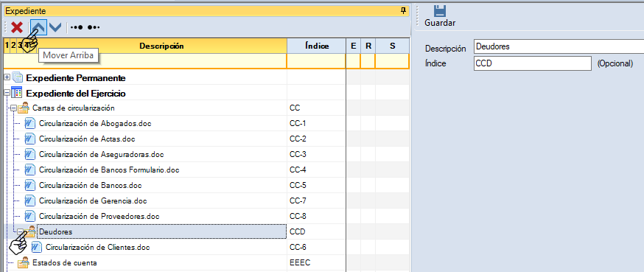Select Circularización de Bancos Formulario.doc
644x272 pixels.
(109, 170)
